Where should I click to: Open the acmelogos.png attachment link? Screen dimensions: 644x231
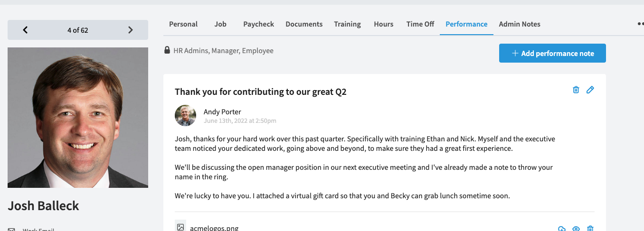click(214, 228)
